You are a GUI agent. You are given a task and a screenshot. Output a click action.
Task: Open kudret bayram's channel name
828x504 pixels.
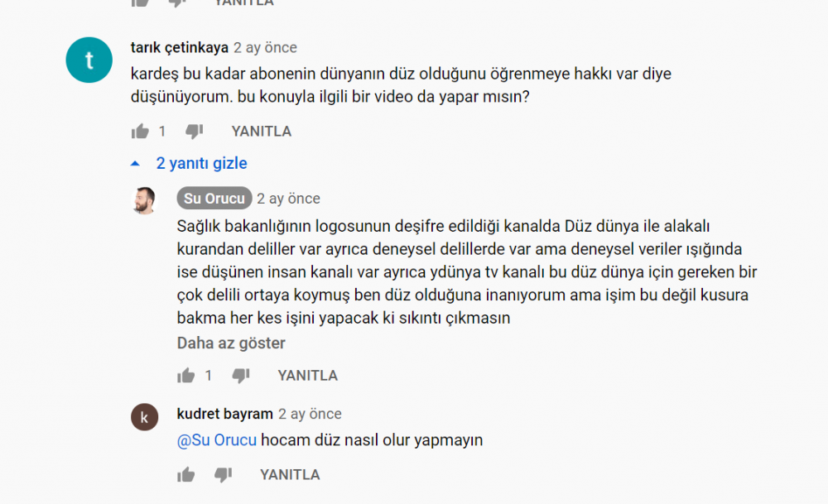[x=225, y=414]
